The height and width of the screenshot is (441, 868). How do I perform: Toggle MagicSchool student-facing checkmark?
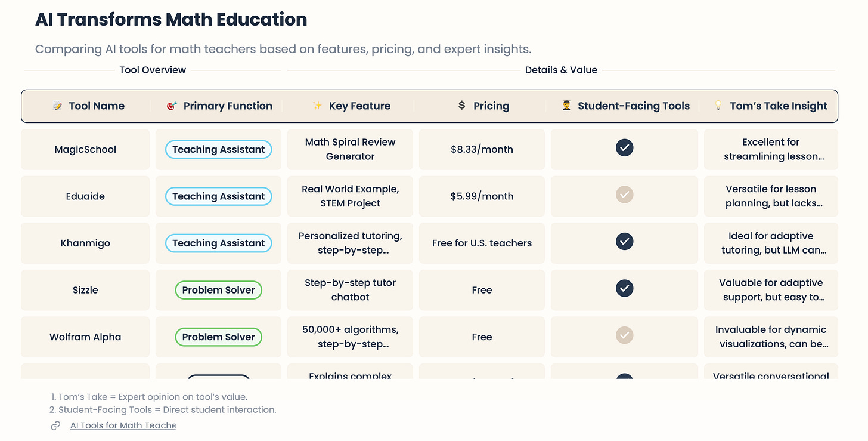click(x=624, y=148)
